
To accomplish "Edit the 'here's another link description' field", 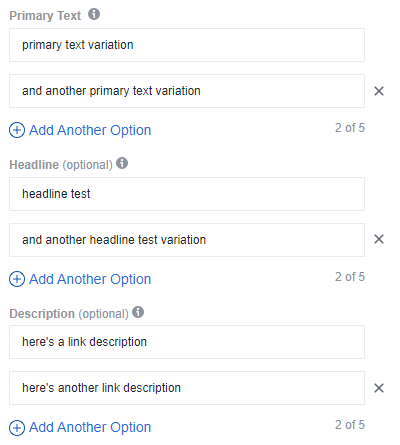I will click(187, 388).
